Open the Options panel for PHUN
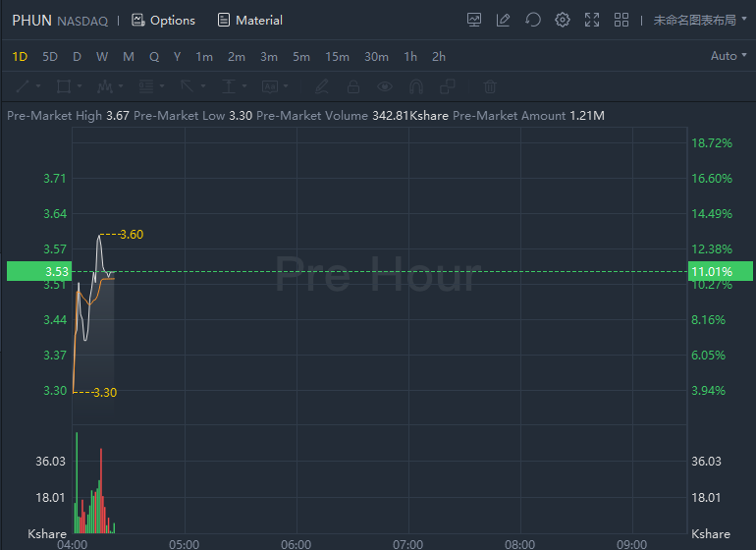The image size is (756, 550). 163,21
